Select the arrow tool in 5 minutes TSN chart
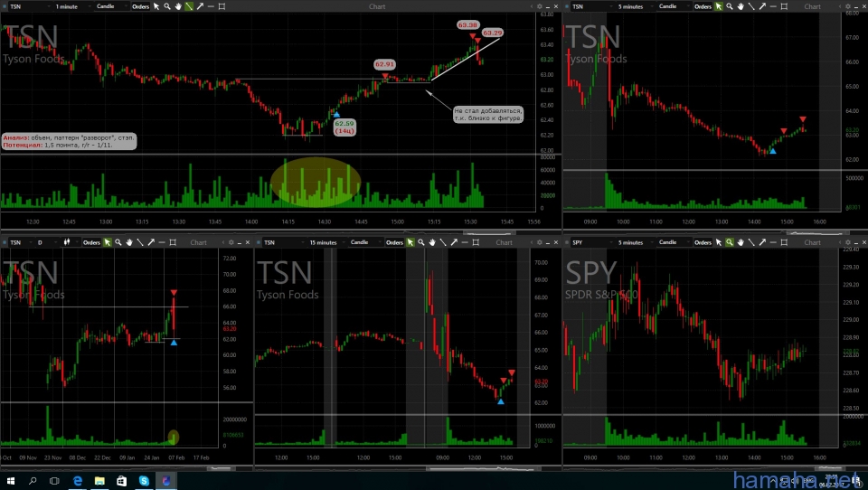The width and height of the screenshot is (868, 490). tap(762, 6)
